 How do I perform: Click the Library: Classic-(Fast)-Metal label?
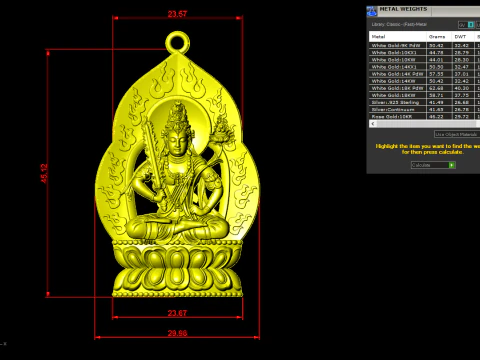point(399,24)
